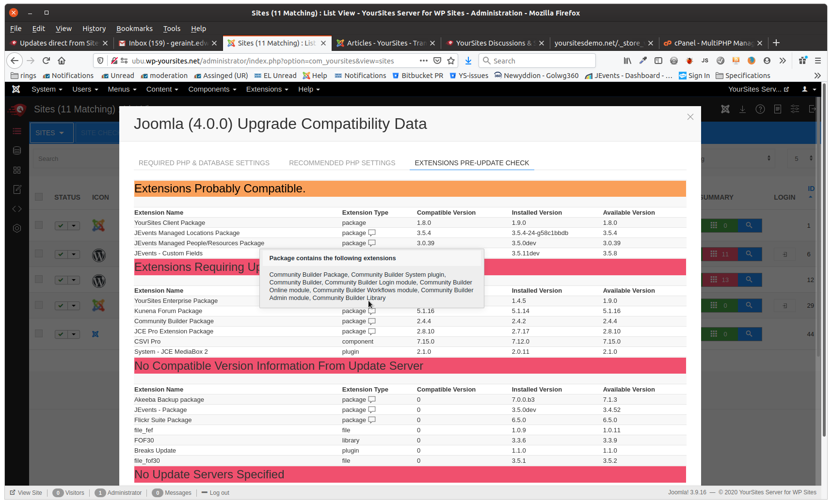Open Required PHP & Database Settings tab
832x504 pixels.
pos(204,163)
